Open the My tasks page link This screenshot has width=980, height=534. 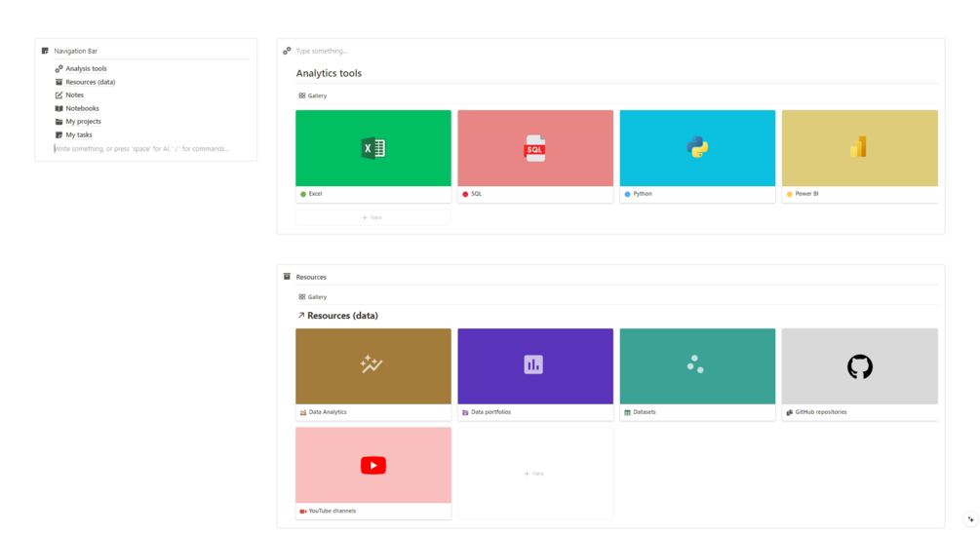pyautogui.click(x=79, y=134)
